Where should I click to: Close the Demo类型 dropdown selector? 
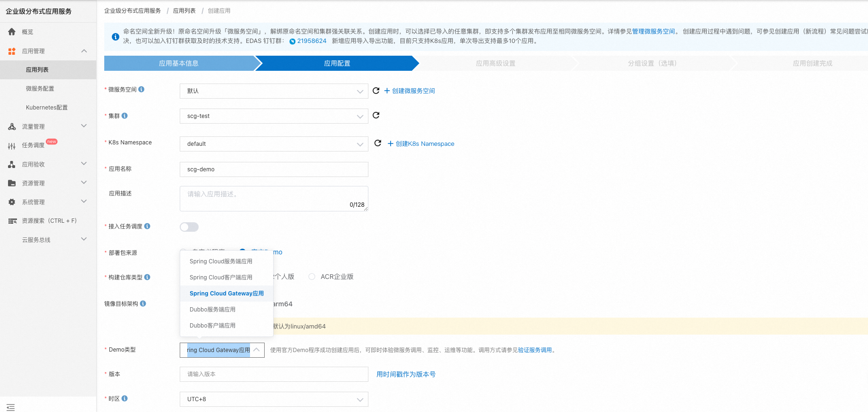[222, 350]
